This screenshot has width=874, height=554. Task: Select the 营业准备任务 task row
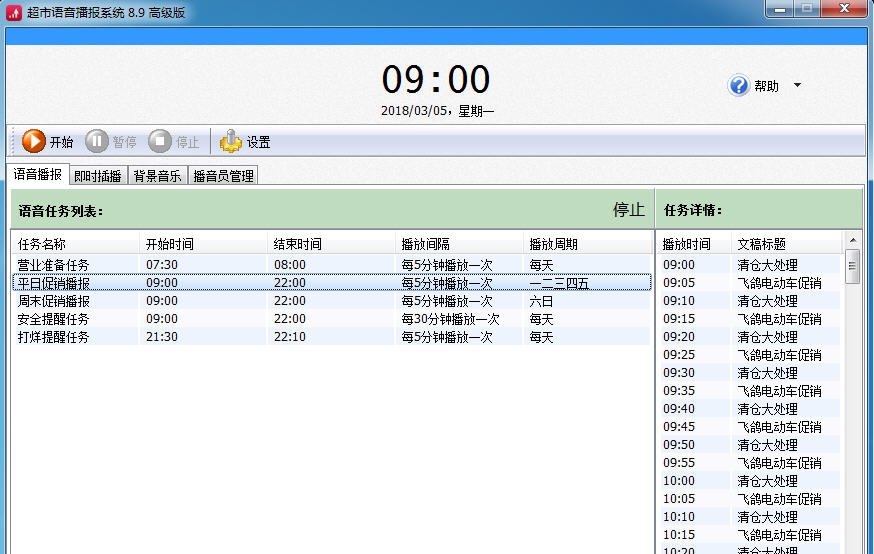pos(54,265)
